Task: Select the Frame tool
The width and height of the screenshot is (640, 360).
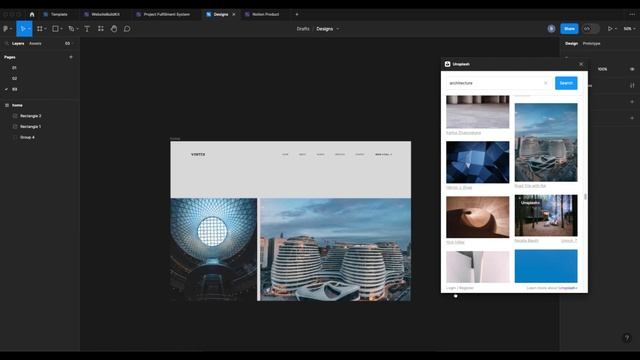Action: tap(40, 29)
